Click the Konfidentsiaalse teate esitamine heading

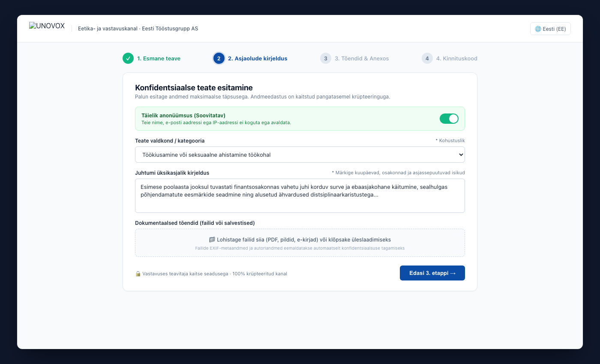tap(194, 88)
